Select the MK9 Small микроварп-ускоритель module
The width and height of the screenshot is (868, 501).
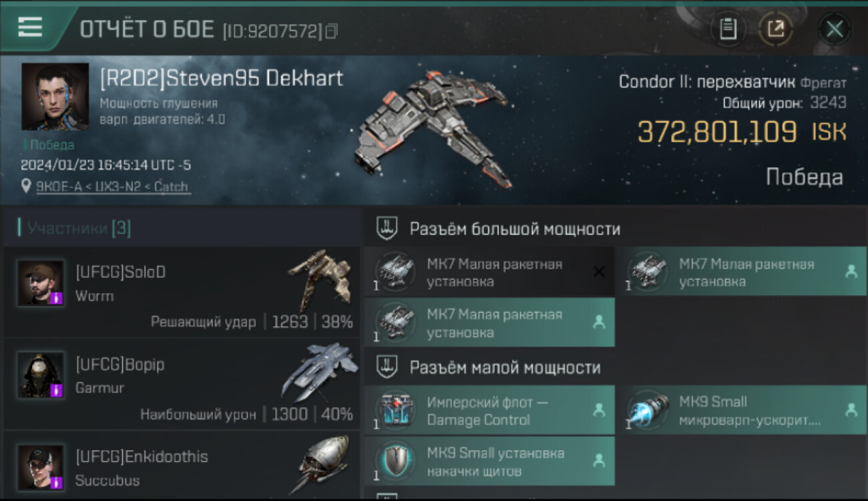click(740, 410)
